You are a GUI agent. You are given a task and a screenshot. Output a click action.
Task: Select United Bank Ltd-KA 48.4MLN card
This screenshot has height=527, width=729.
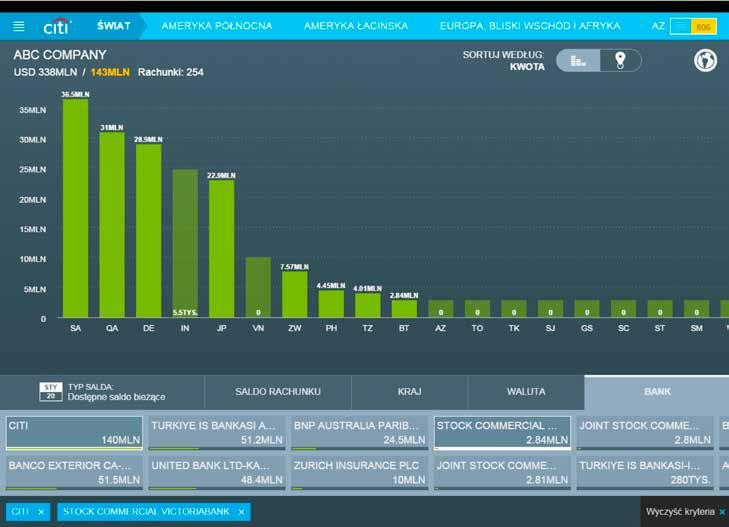pyautogui.click(x=217, y=473)
